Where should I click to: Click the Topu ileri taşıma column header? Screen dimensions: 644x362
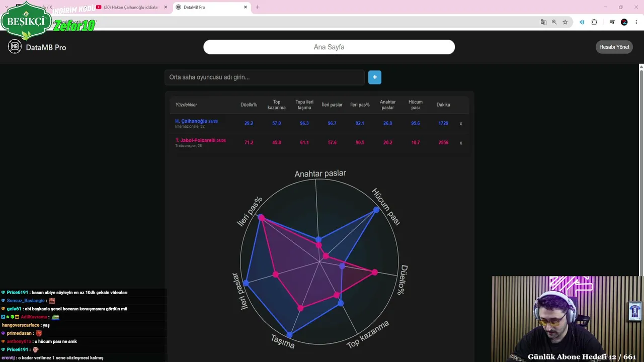(304, 105)
